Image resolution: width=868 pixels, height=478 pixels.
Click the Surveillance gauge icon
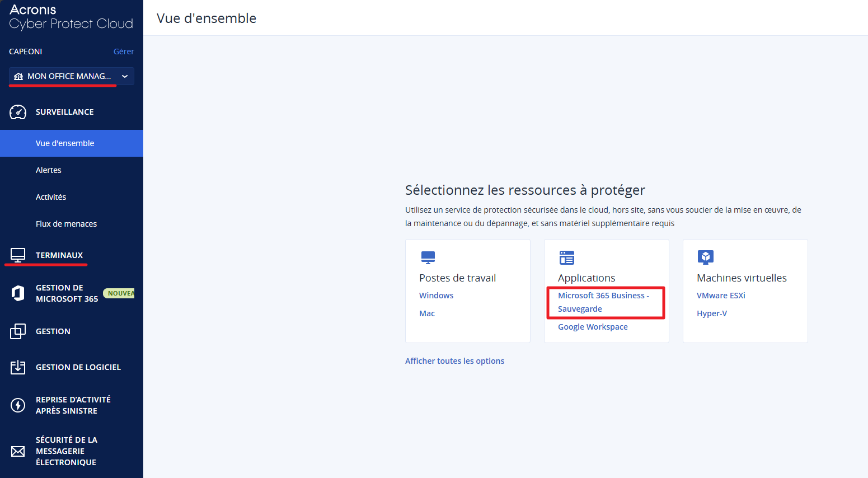coord(18,112)
